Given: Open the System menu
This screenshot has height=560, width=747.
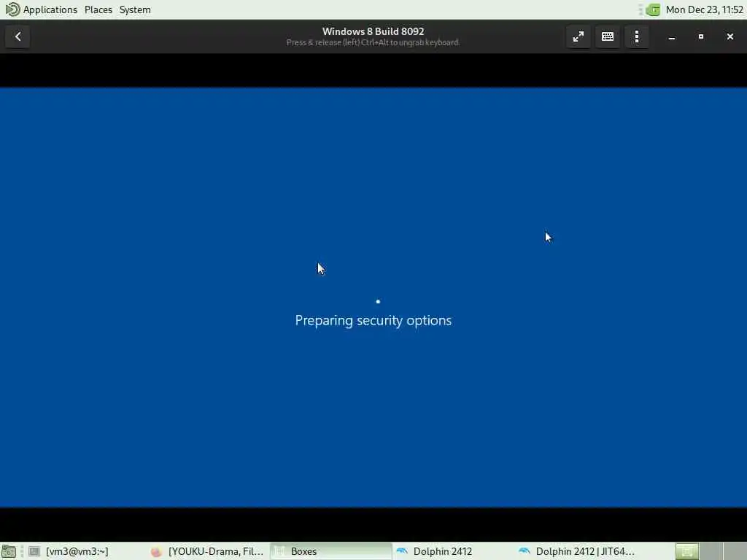Looking at the screenshot, I should point(135,9).
